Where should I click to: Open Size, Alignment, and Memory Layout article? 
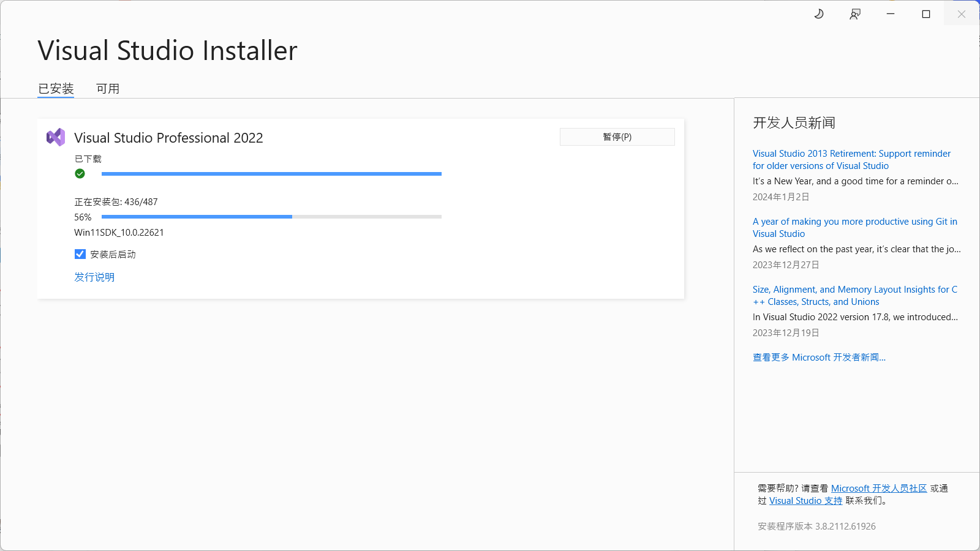coord(854,296)
